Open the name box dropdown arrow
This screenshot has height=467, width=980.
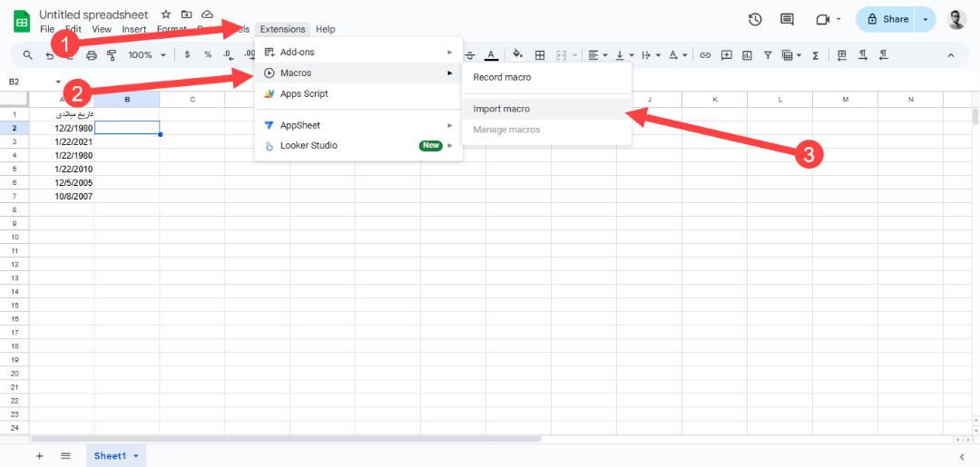click(x=58, y=82)
